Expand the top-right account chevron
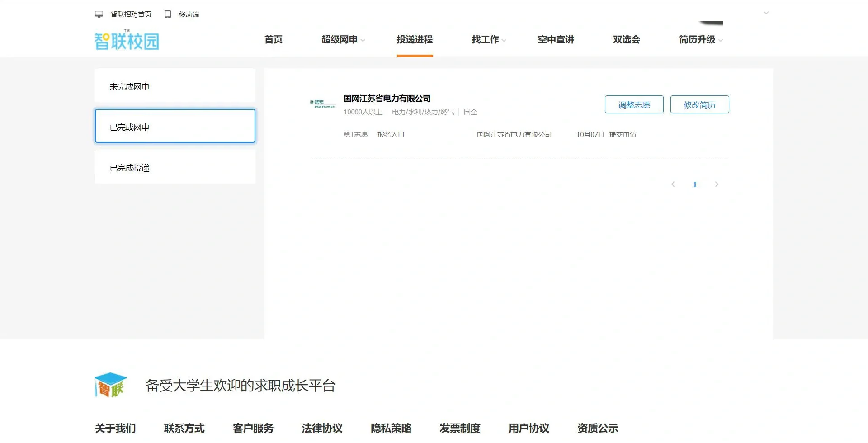868x443 pixels. (x=766, y=13)
